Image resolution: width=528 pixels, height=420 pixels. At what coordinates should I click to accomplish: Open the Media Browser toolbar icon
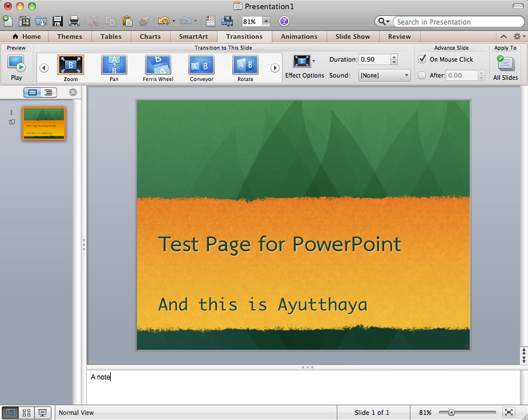(227, 21)
